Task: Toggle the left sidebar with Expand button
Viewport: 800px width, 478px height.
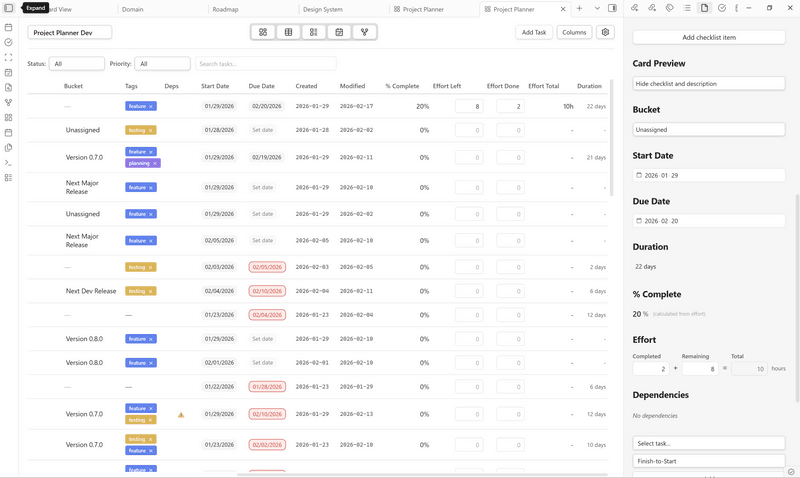Action: [9, 8]
